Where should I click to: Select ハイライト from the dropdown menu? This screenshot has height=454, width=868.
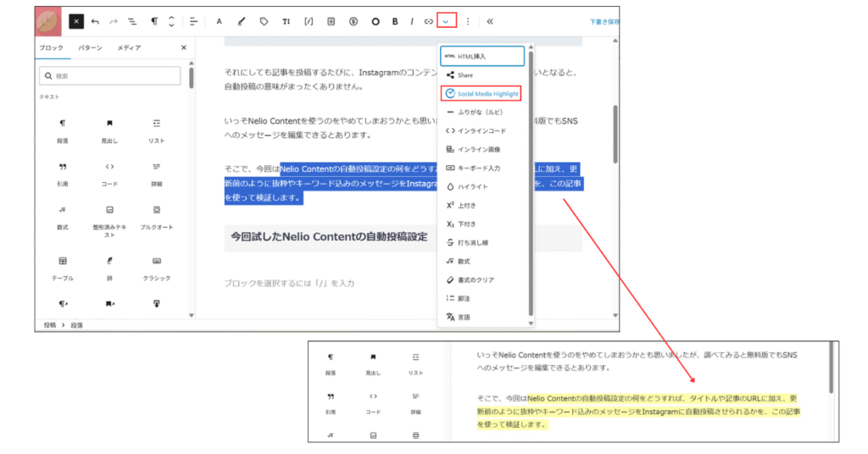coord(482,187)
